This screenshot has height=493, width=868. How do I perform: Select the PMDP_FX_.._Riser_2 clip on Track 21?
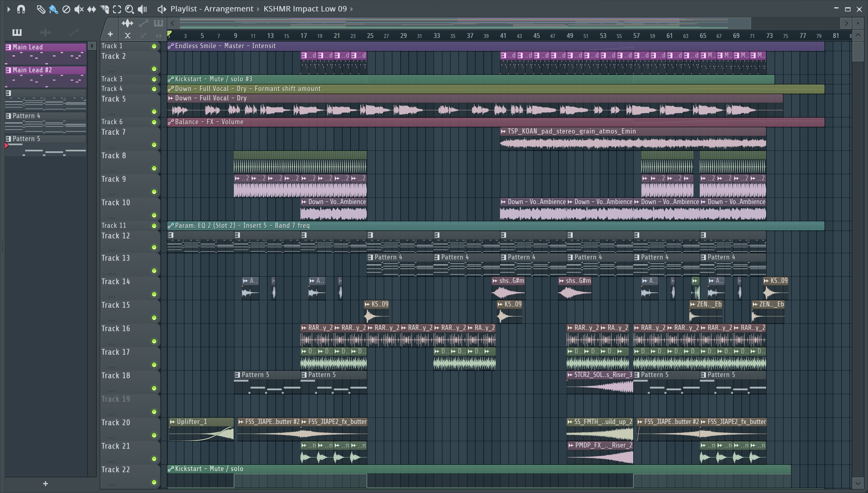click(x=600, y=453)
